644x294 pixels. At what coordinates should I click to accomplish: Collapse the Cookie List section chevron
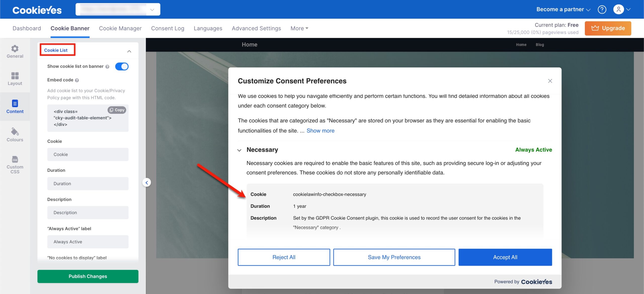click(129, 51)
